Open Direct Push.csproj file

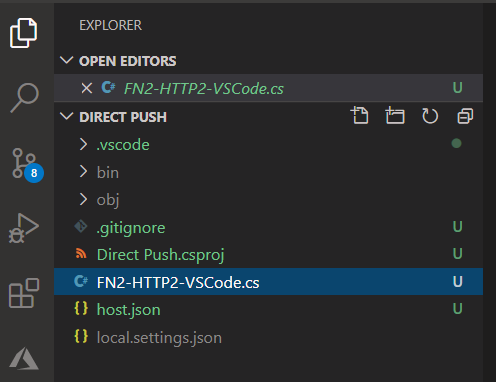tap(160, 255)
